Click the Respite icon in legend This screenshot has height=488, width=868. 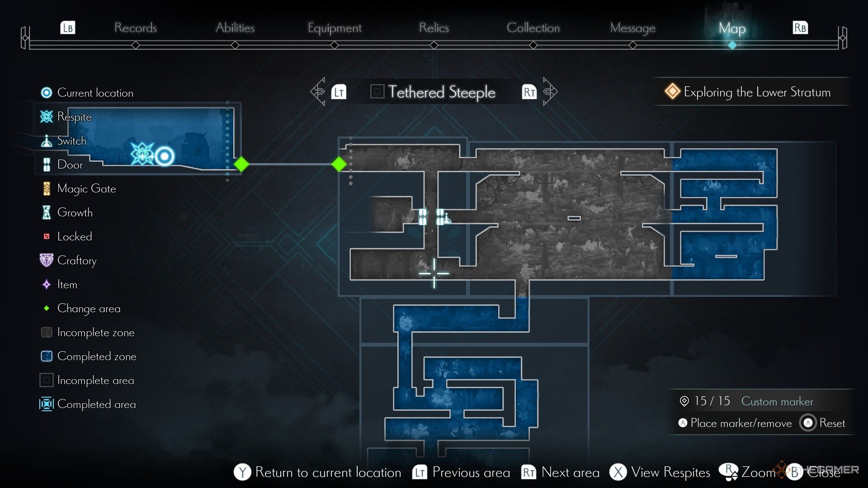(x=46, y=116)
